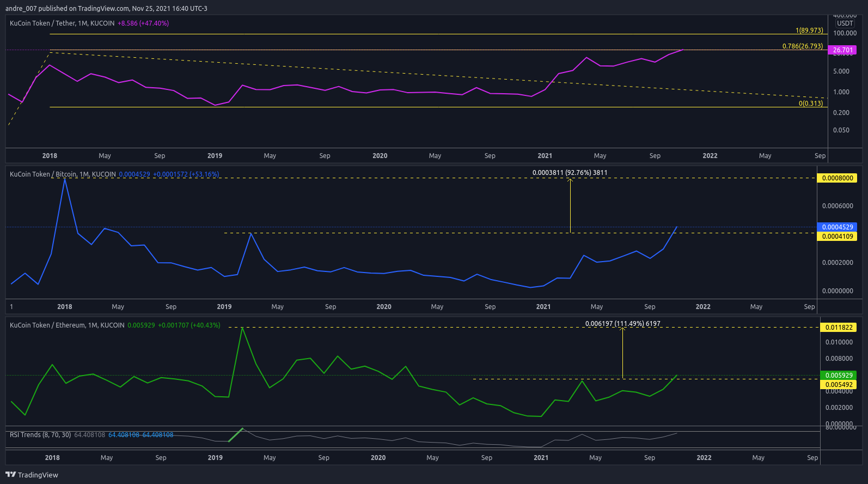This screenshot has height=484, width=868.
Task: Select the KuCoin Token / Tether pane title
Action: point(62,23)
